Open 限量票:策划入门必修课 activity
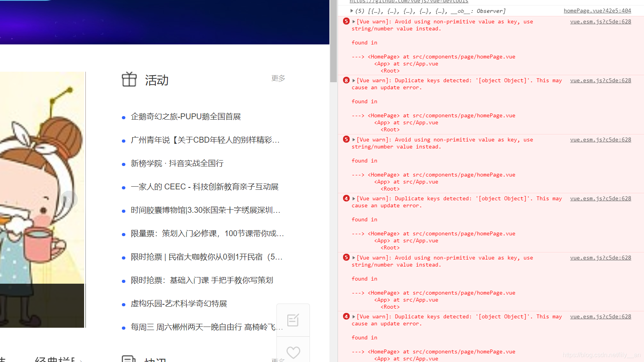 208,233
